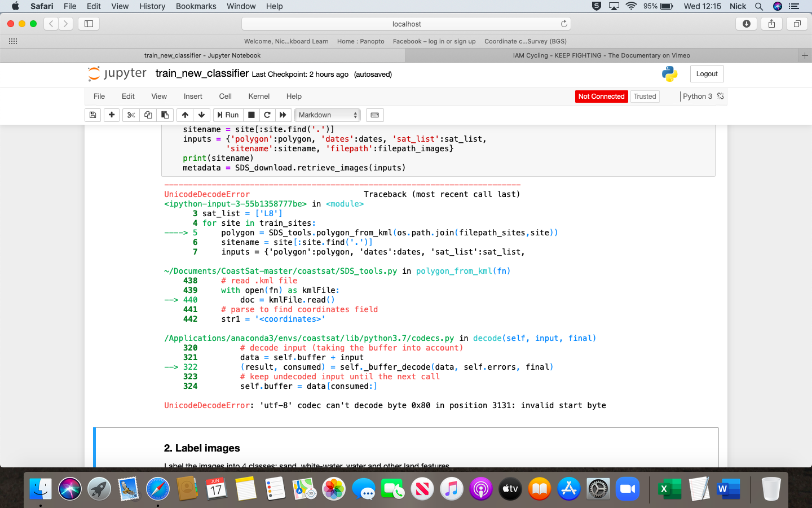Image resolution: width=812 pixels, height=508 pixels.
Task: Paste cell from the clipboard
Action: tap(165, 115)
